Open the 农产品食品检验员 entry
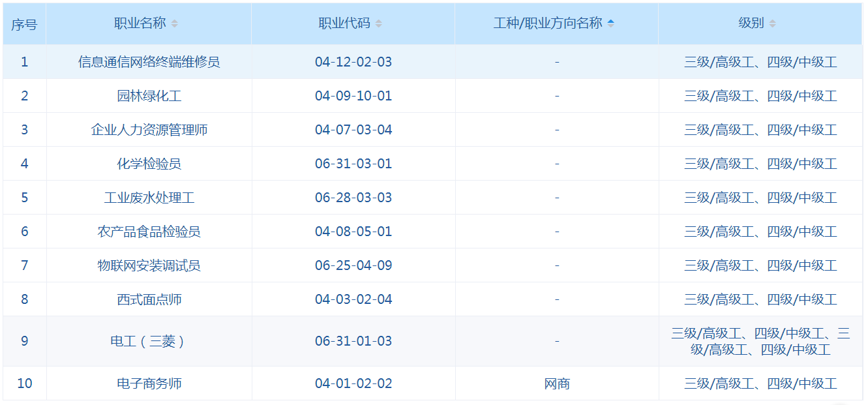 click(x=149, y=232)
